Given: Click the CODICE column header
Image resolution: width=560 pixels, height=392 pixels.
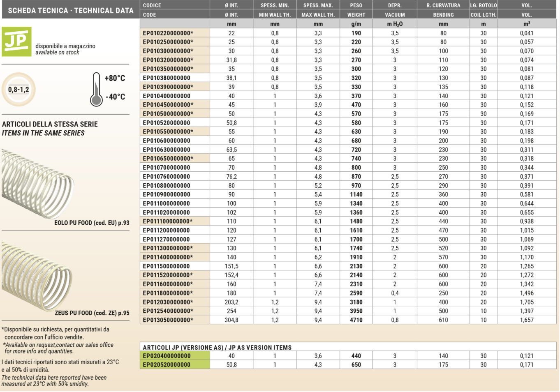Looking at the screenshot, I should pyautogui.click(x=152, y=5).
